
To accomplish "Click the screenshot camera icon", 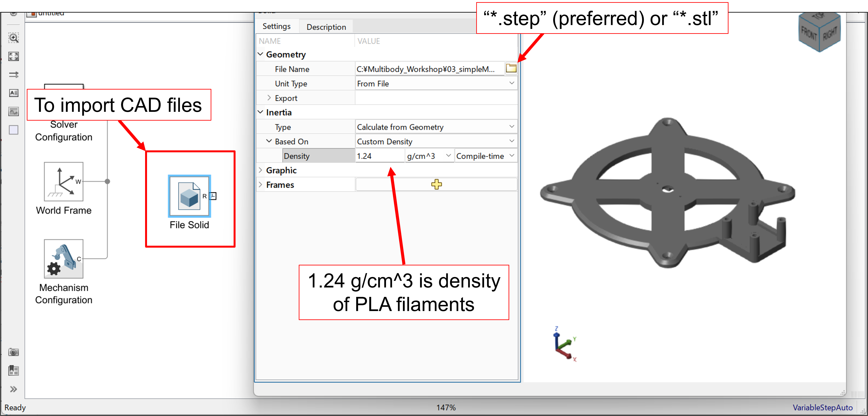I will pyautogui.click(x=14, y=352).
